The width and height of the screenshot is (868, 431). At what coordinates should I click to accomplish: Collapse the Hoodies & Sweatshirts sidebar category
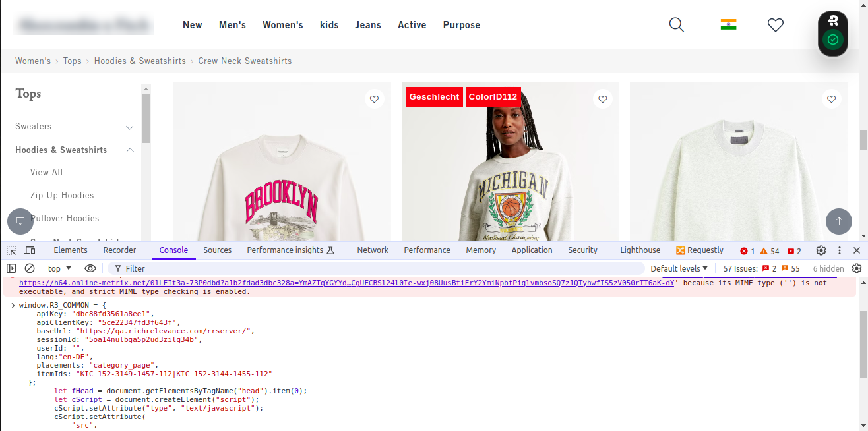[x=130, y=150]
